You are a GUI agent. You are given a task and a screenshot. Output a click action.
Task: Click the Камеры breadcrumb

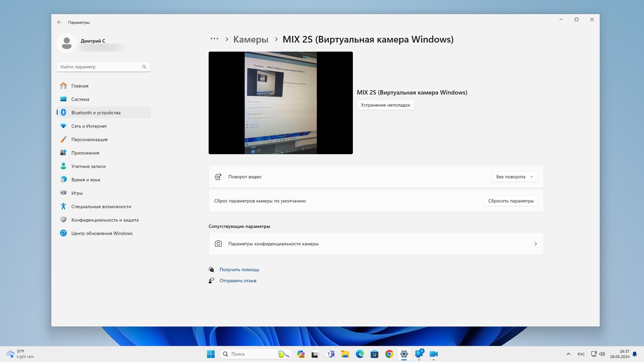(251, 40)
